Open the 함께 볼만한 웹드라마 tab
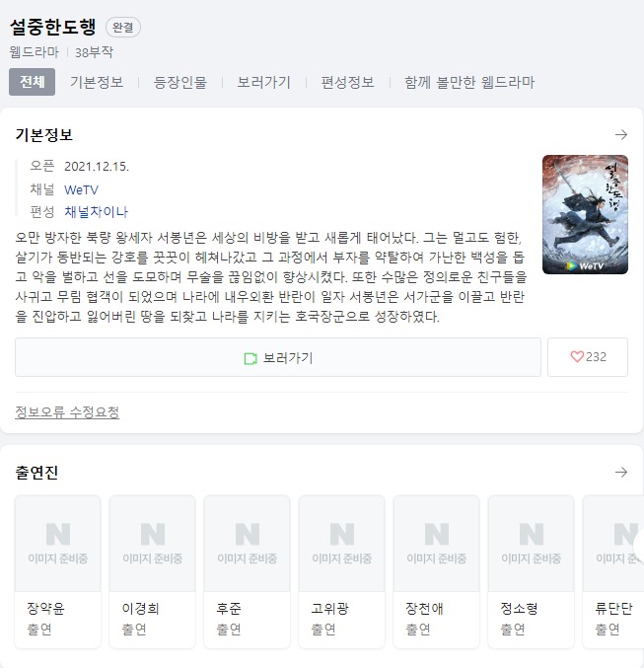Image resolution: width=644 pixels, height=668 pixels. (469, 82)
